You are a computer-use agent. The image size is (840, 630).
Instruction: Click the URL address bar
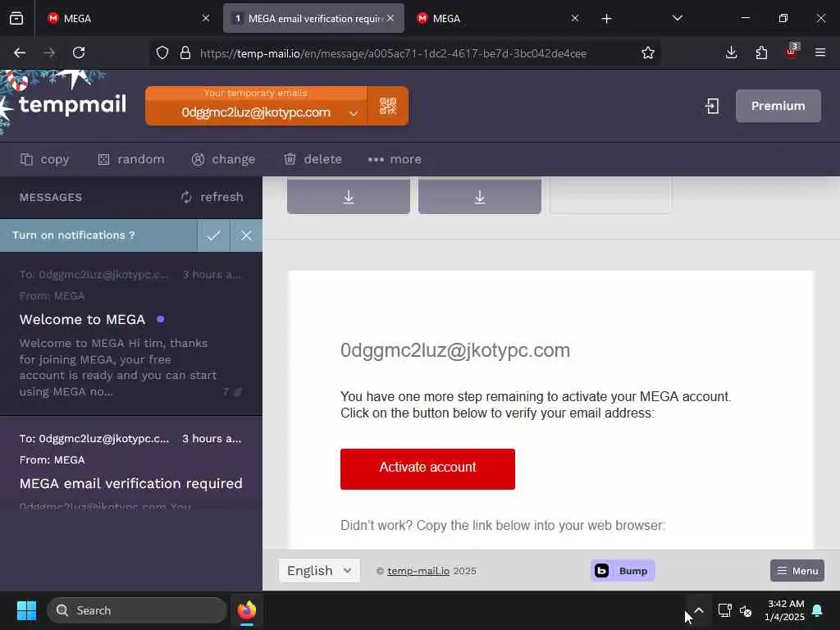393,53
